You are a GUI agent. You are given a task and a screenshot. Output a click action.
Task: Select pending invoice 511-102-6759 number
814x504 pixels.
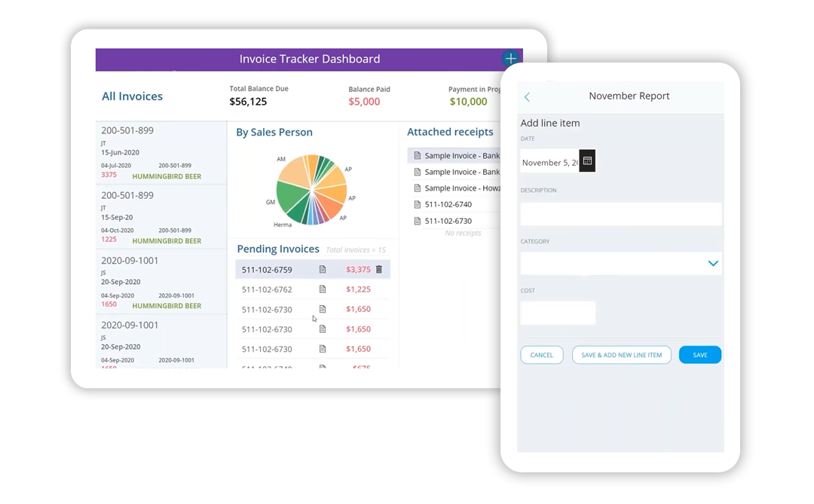pyautogui.click(x=267, y=270)
